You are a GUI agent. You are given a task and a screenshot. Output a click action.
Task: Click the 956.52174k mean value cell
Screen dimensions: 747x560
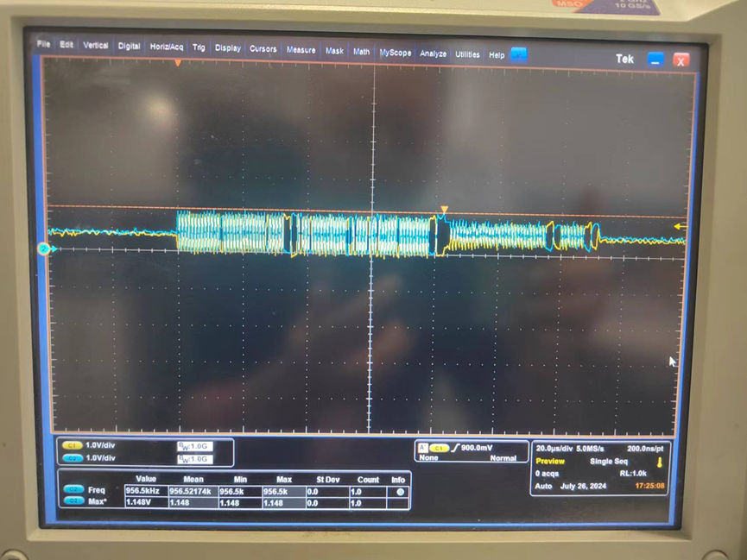[x=193, y=491]
